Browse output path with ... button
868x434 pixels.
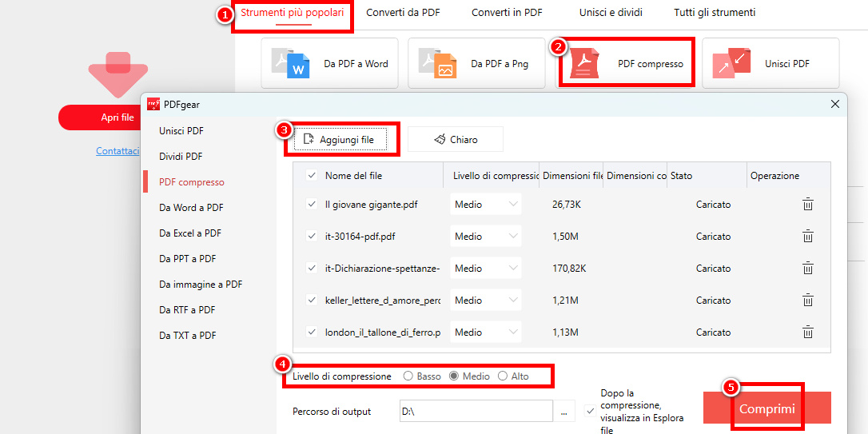[x=564, y=412]
